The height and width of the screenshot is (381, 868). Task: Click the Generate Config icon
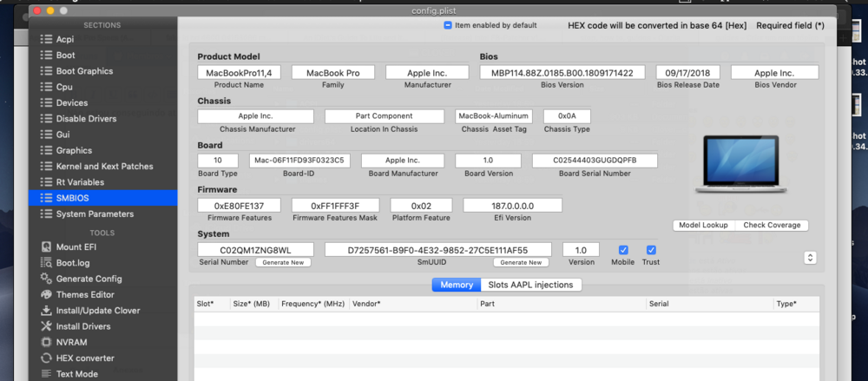44,279
